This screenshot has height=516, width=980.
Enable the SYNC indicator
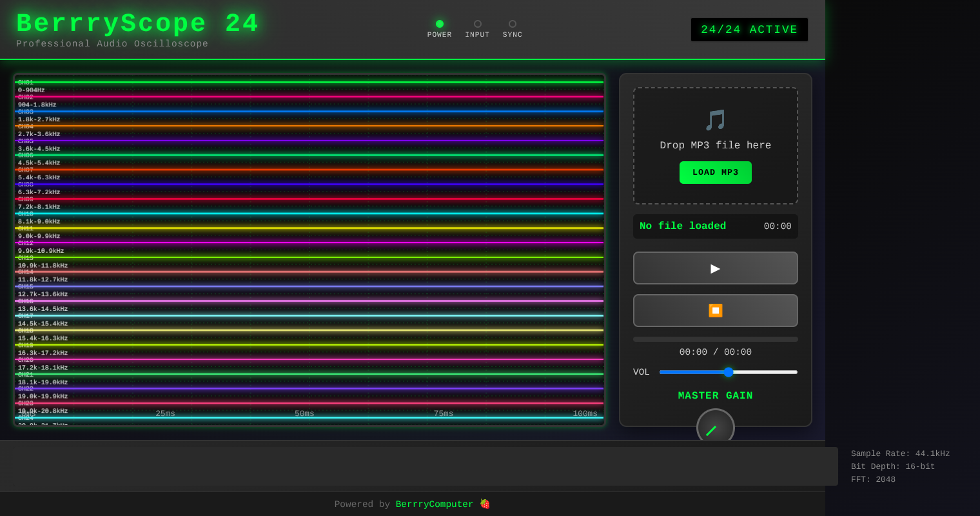(512, 24)
